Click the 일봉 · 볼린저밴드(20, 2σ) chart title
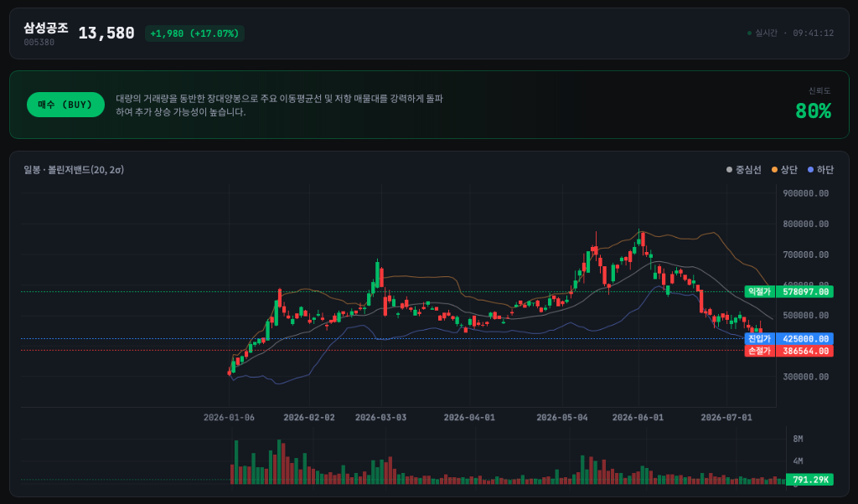Image resolution: width=858 pixels, height=504 pixels. [74, 170]
